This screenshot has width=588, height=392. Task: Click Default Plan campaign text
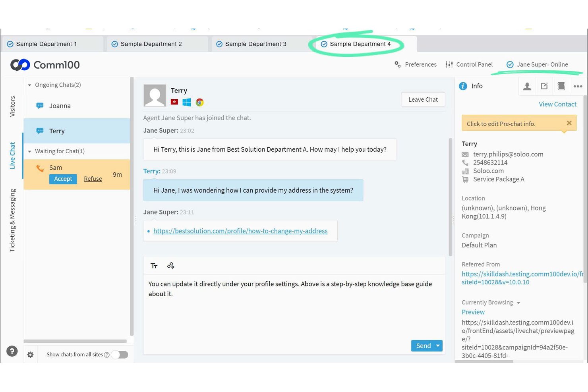(x=479, y=245)
